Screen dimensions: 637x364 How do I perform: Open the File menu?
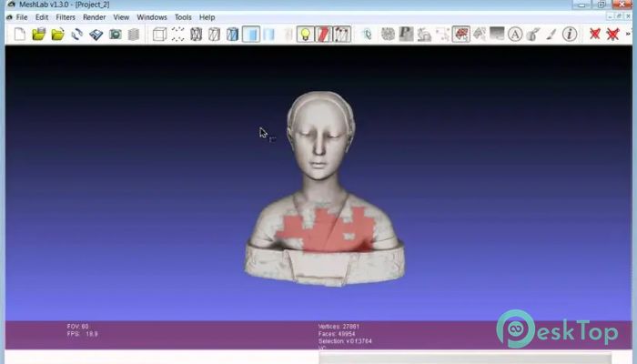click(22, 17)
